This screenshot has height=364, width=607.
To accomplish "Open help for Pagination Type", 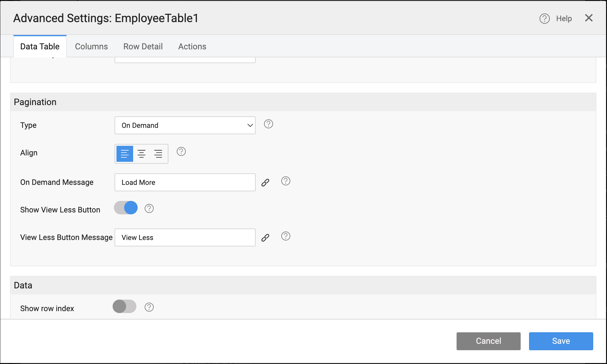I will [x=268, y=124].
